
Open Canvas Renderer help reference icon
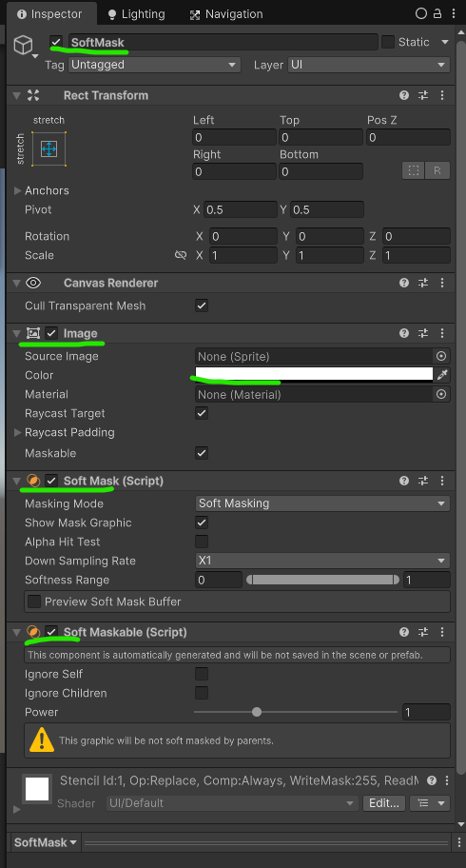click(404, 283)
